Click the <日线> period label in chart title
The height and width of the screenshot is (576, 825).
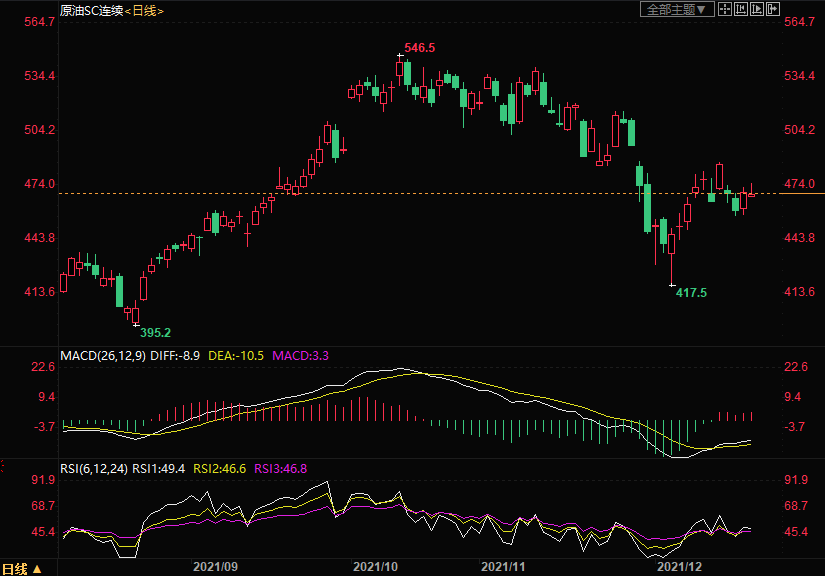point(145,10)
